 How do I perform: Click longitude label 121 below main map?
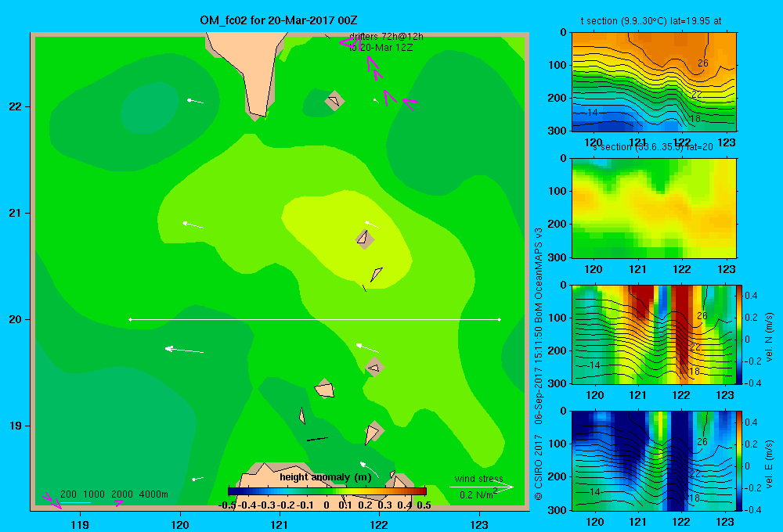280,524
